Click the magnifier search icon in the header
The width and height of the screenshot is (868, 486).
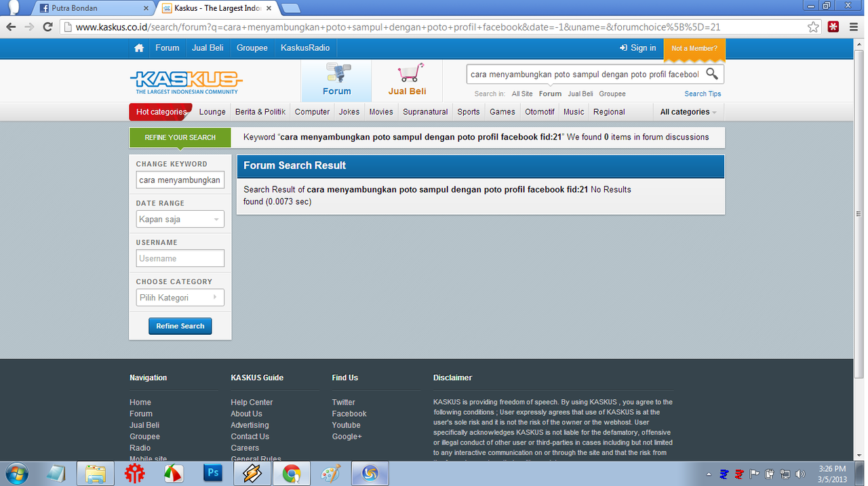712,74
